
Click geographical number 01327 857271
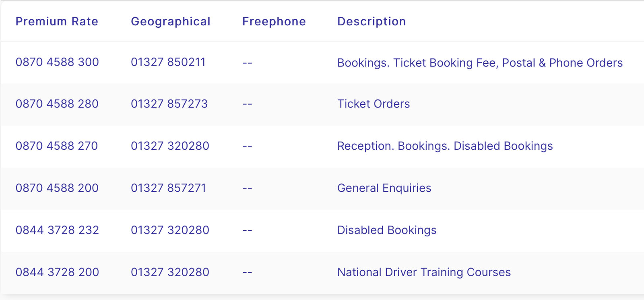point(168,188)
